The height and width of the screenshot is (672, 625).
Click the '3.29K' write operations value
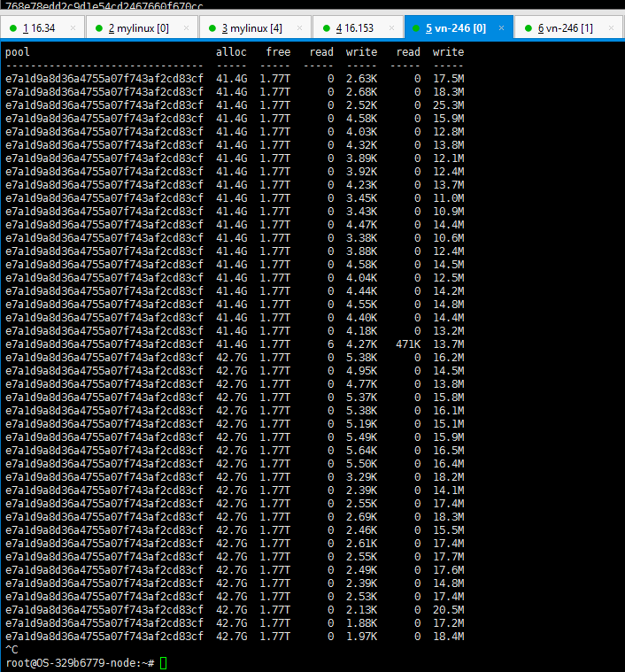361,477
